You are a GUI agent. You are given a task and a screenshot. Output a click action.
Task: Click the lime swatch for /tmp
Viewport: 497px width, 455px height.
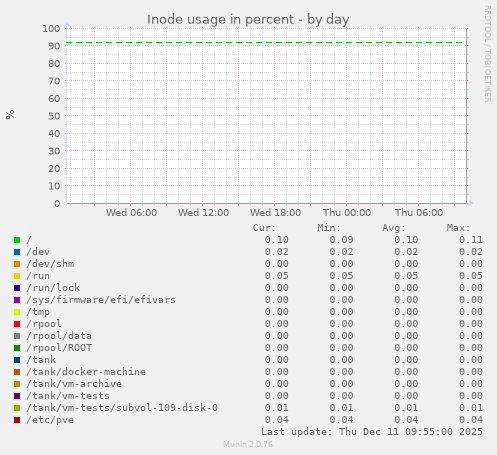tap(17, 312)
